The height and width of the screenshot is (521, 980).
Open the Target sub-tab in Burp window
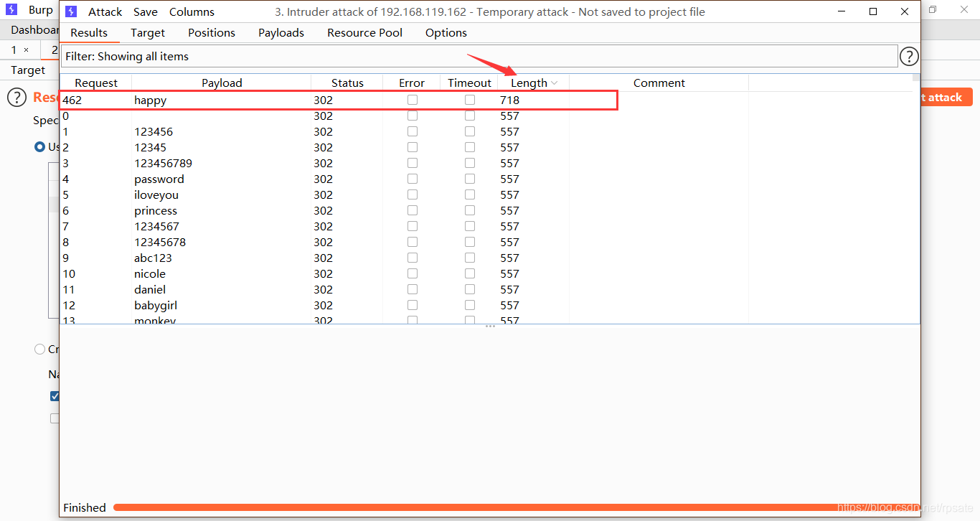click(x=28, y=70)
